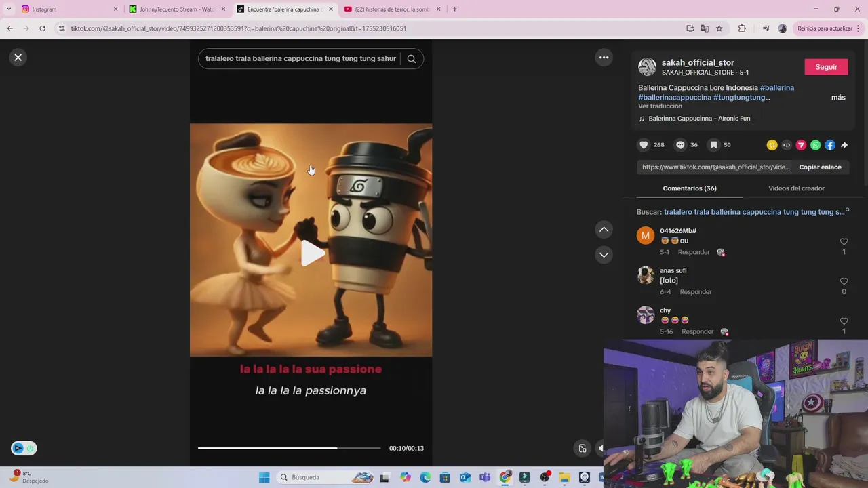Reply to chy's comment

[x=697, y=332]
